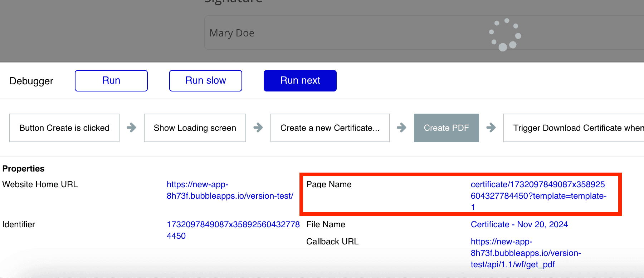Open the Show Loading screen step
The image size is (644, 278).
point(195,128)
